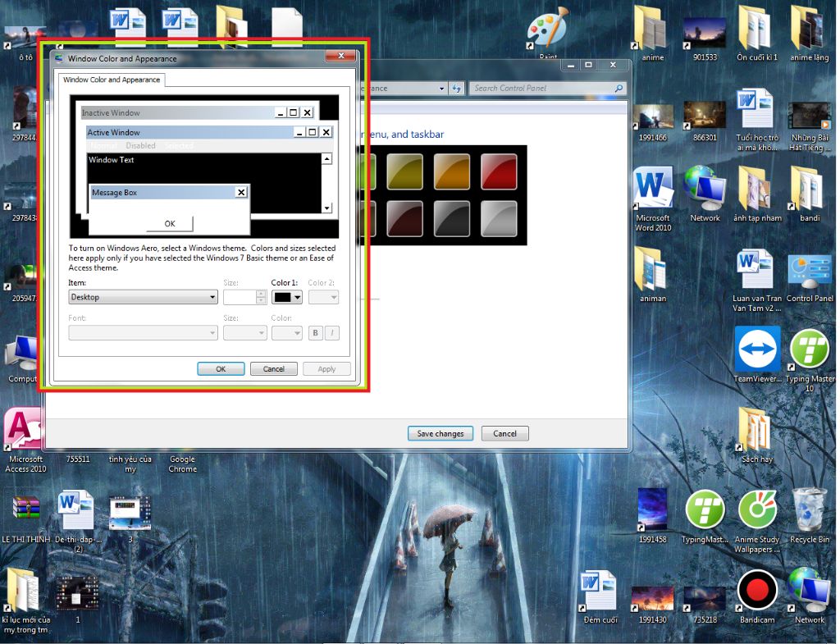Open the disabled Font Color dropdown
This screenshot has height=644, width=840.
286,333
